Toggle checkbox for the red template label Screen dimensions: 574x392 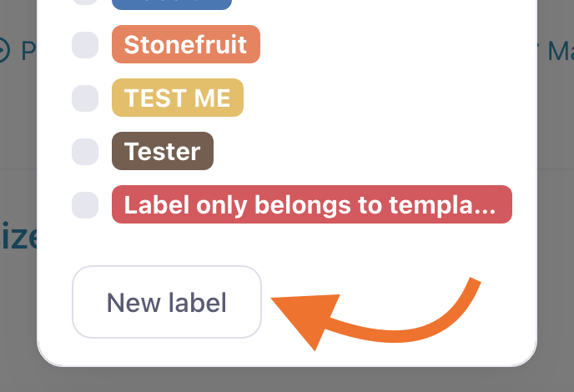click(85, 205)
